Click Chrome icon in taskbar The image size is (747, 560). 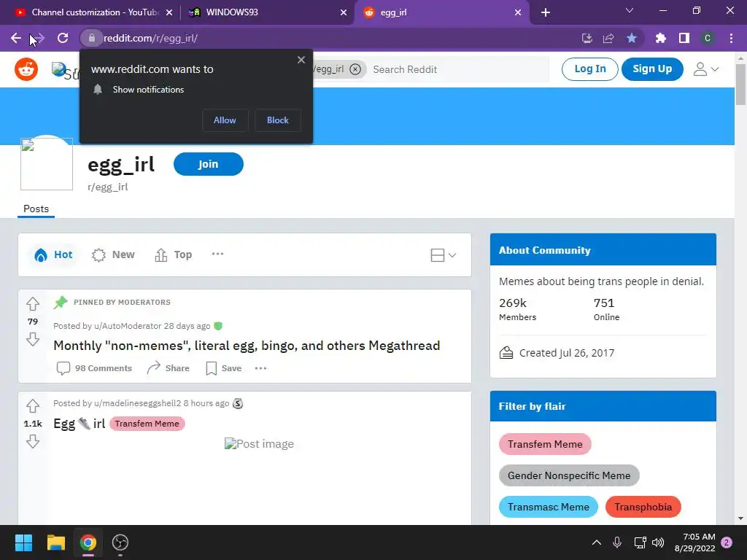(88, 542)
